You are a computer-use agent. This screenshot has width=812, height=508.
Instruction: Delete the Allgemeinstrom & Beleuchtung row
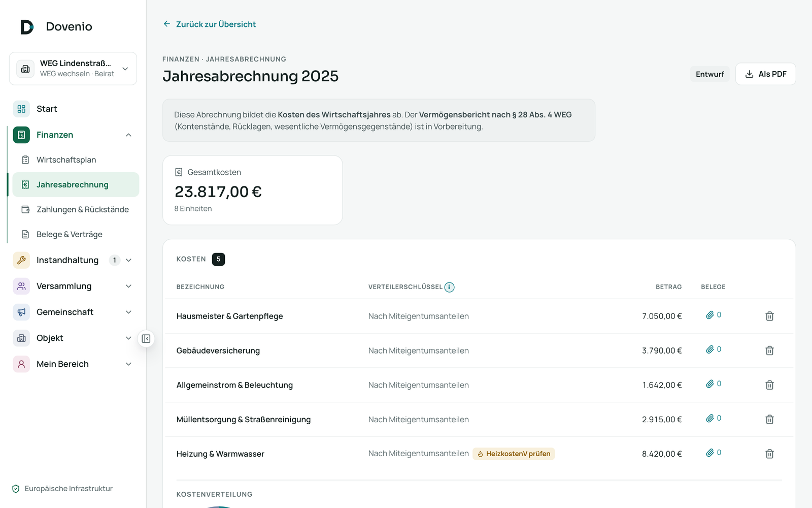769,385
